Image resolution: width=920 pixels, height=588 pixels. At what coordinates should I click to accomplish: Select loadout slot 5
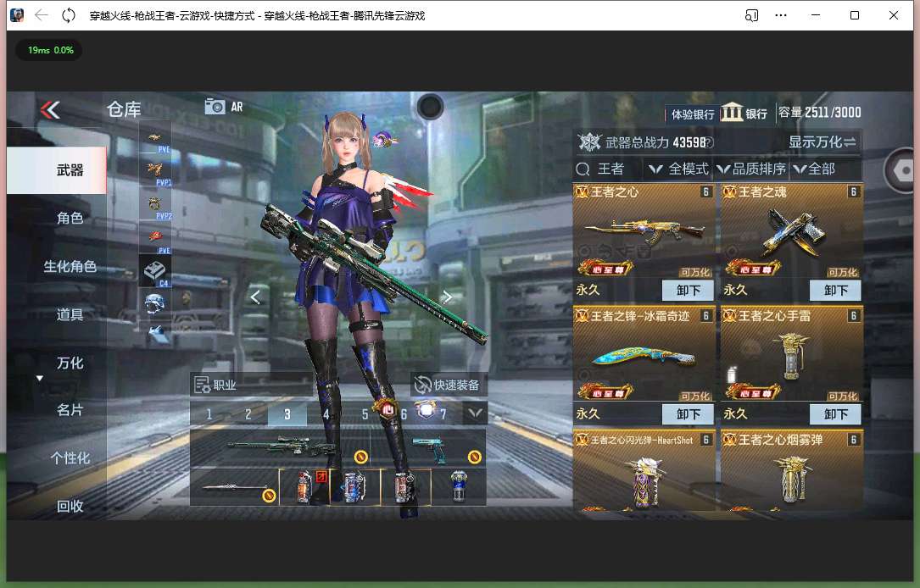[x=365, y=413]
